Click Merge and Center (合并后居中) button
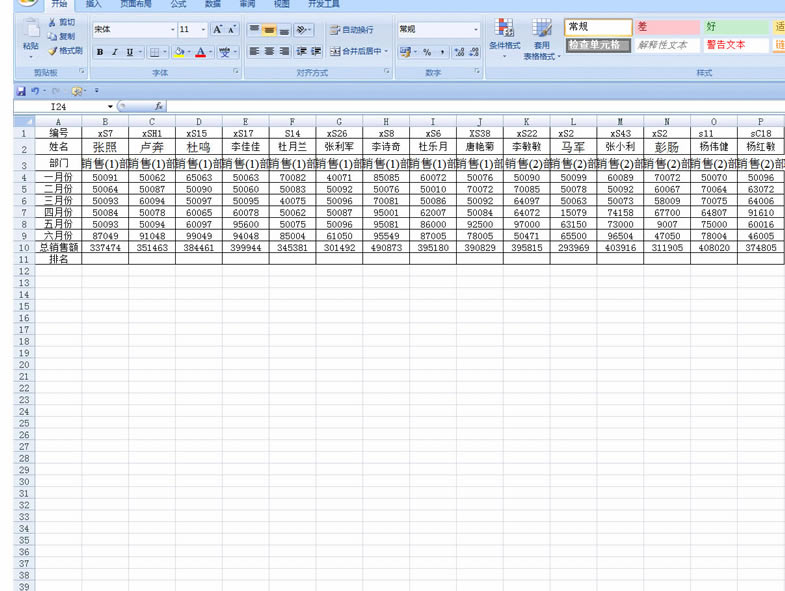Viewport: 785px width, 591px height. click(x=356, y=51)
